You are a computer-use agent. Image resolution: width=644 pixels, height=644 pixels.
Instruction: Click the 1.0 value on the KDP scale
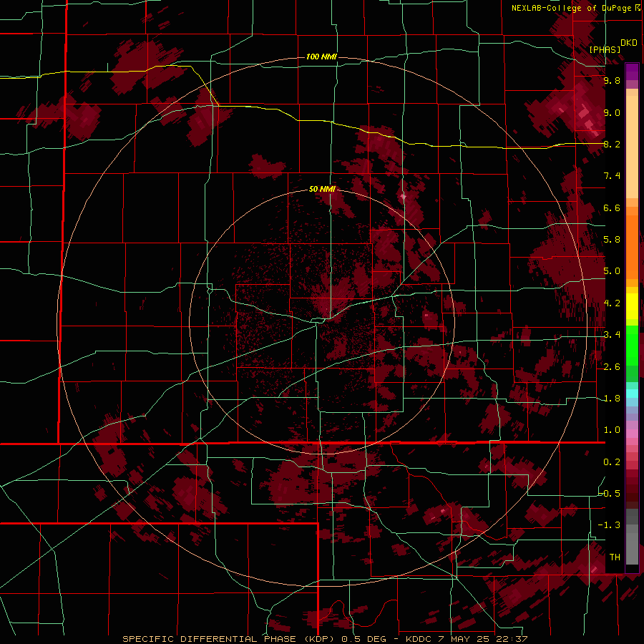click(x=612, y=430)
